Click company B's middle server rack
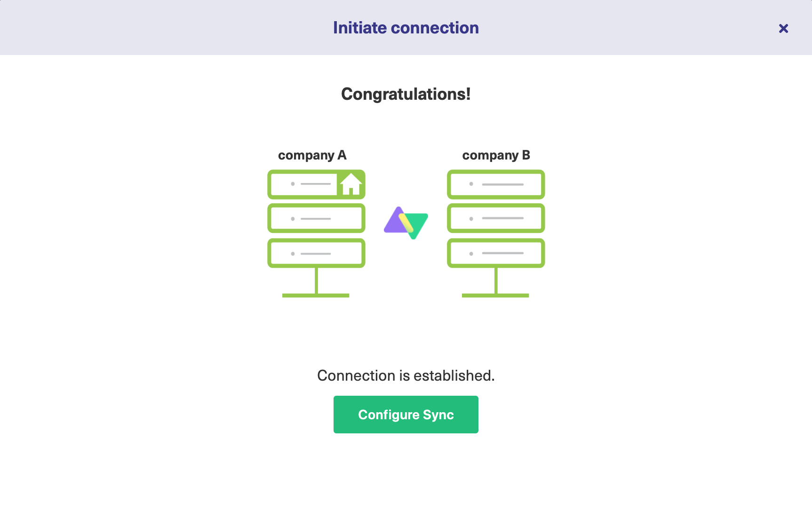 click(x=495, y=218)
